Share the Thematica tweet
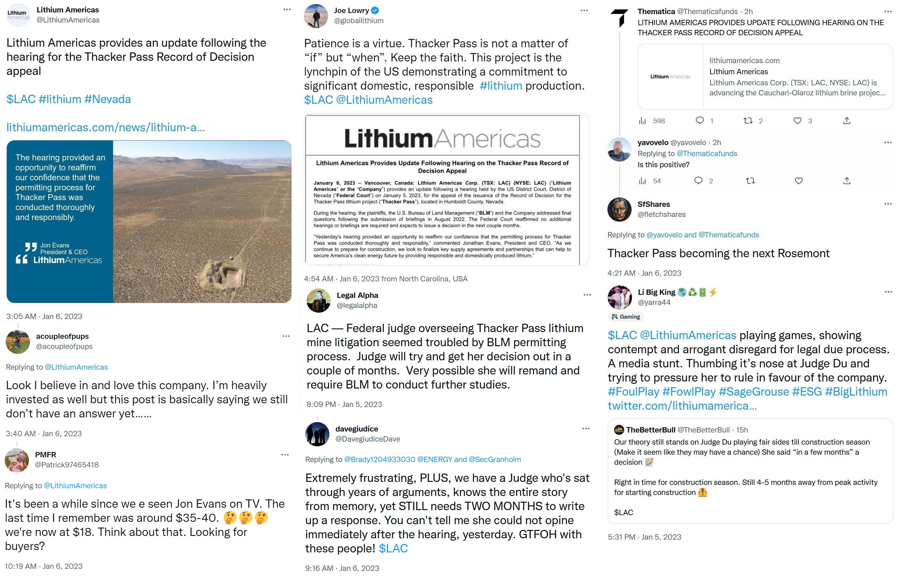Screen dimensions: 915x588 tap(846, 121)
